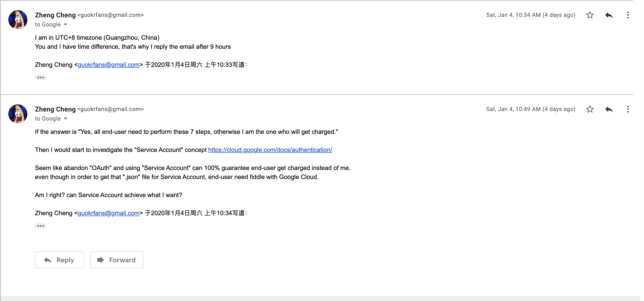The width and height of the screenshot is (644, 301).
Task: Expand recipient details in second email
Action: coord(65,119)
